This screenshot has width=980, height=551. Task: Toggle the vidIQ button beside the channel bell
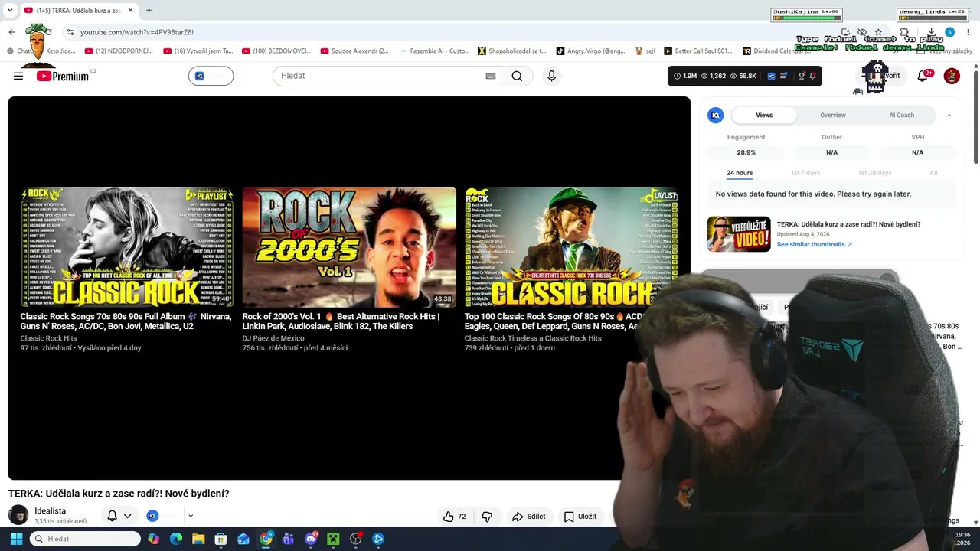152,517
